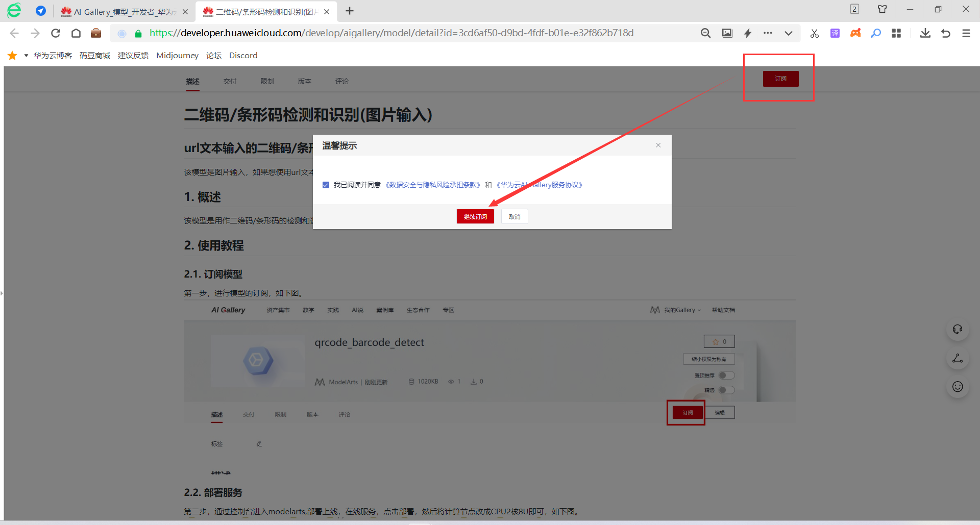The width and height of the screenshot is (980, 525).
Task: Open the 华为云博客 bookmark
Action: pyautogui.click(x=53, y=55)
